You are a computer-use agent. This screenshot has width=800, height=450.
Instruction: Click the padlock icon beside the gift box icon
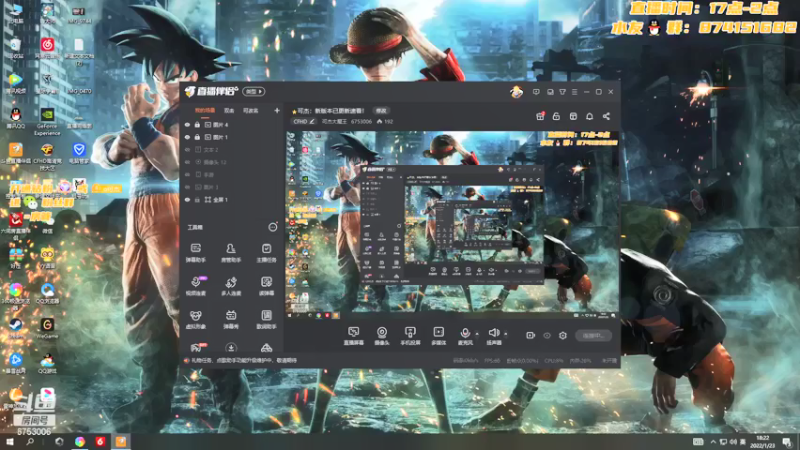556,116
